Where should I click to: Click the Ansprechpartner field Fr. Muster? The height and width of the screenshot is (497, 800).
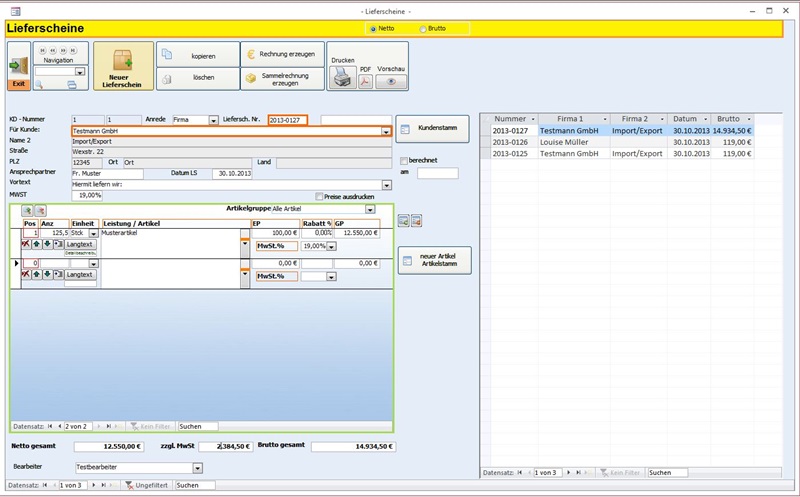108,174
